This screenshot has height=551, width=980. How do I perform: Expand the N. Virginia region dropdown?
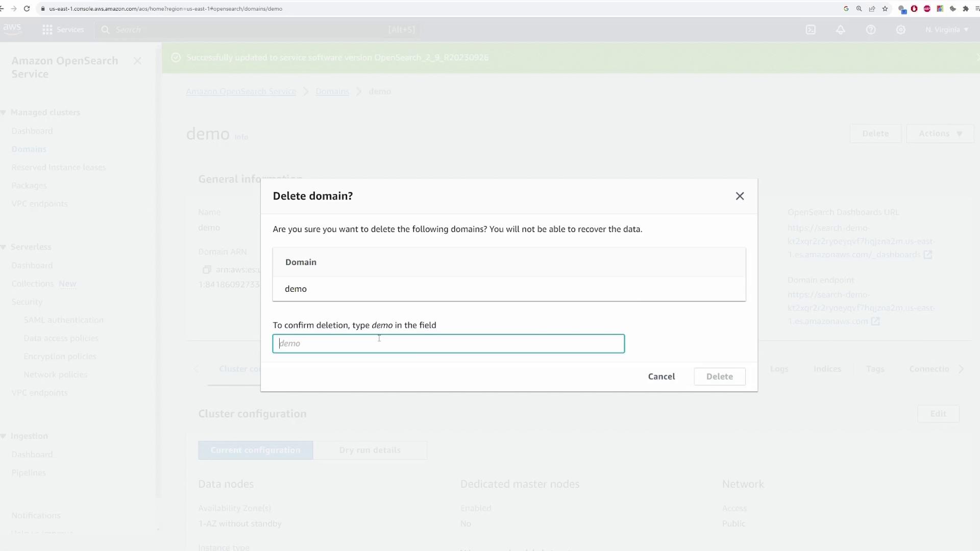pos(947,30)
